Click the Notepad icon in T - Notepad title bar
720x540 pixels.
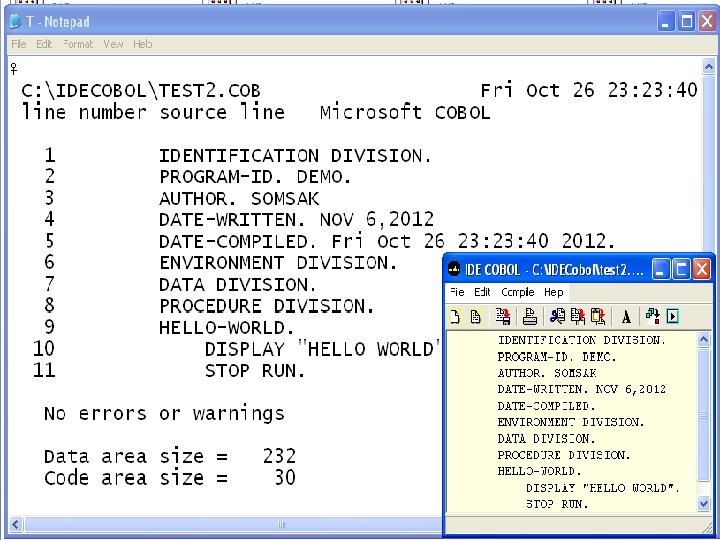[x=15, y=21]
